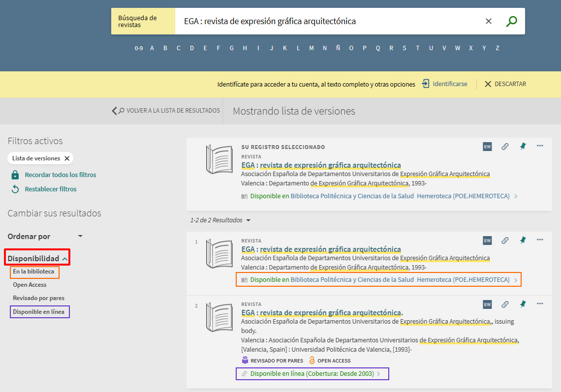Viewport: 561px width, 392px height.
Task: Pin result 2 to favorites
Action: (x=523, y=304)
